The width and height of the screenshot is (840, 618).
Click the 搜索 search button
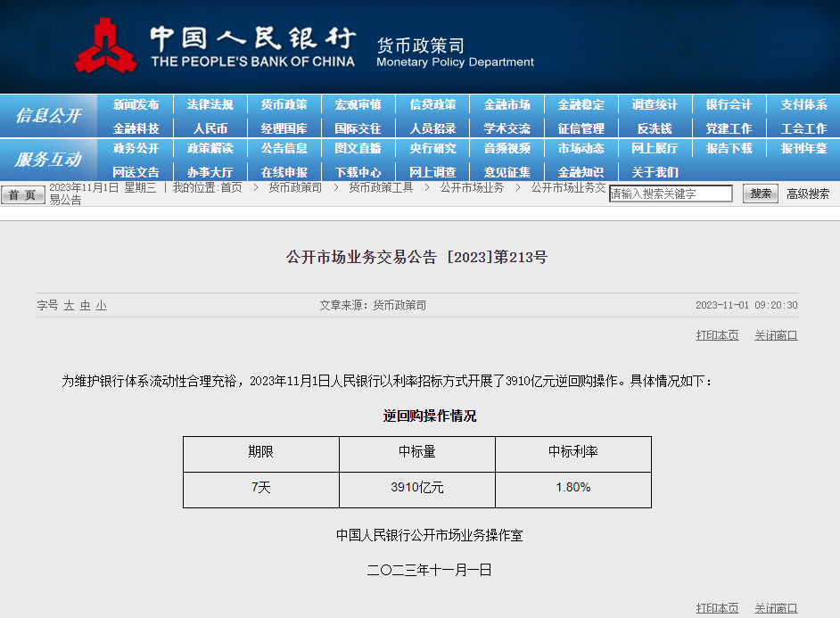click(760, 194)
